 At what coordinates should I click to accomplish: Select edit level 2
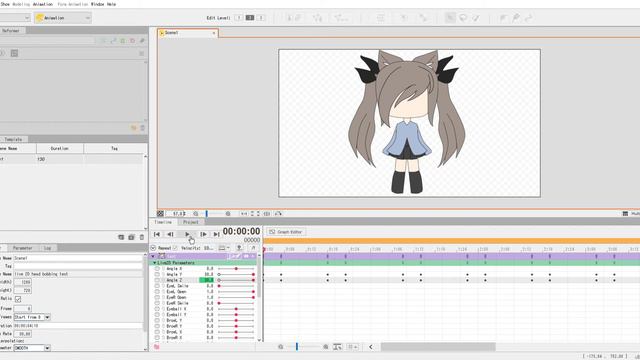(x=250, y=18)
